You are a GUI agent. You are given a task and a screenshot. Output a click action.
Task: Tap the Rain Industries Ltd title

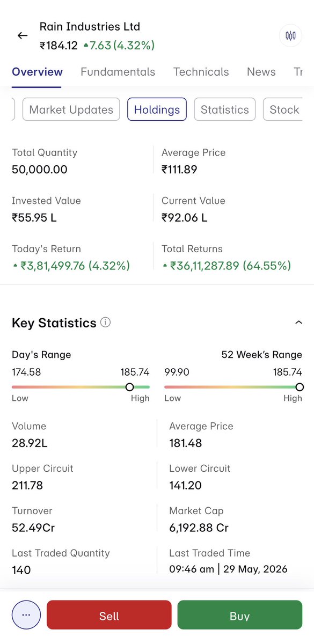pyautogui.click(x=90, y=26)
